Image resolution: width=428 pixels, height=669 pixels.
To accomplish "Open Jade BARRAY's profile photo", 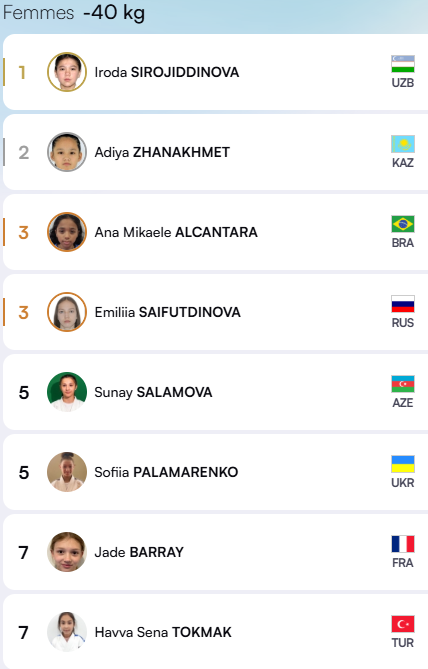I will coord(67,552).
